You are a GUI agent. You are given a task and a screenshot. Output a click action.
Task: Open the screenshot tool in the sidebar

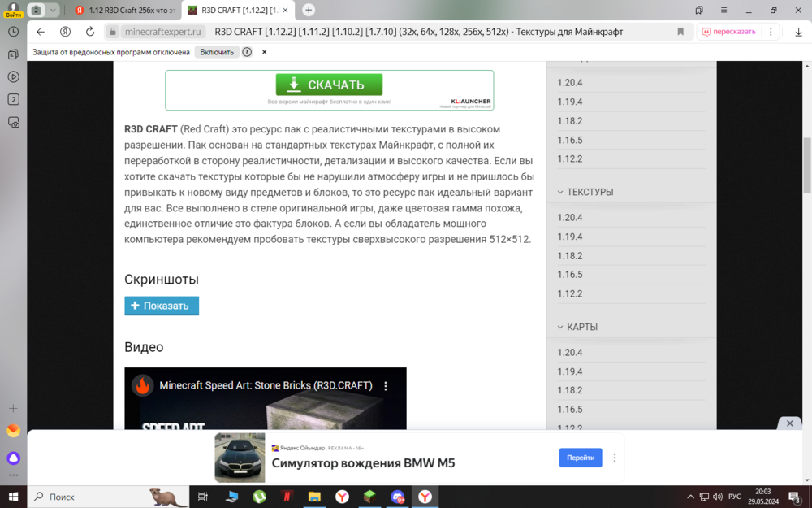coord(14,123)
